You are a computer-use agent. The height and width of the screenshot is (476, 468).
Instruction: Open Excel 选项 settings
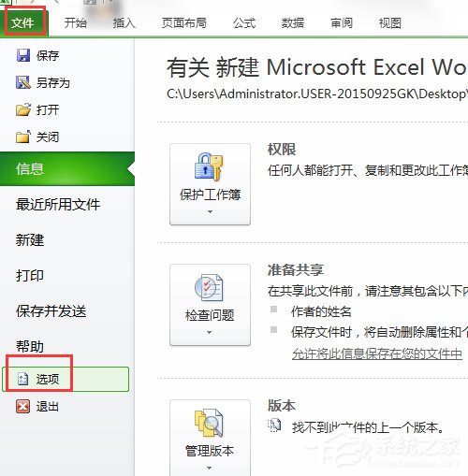(x=66, y=379)
